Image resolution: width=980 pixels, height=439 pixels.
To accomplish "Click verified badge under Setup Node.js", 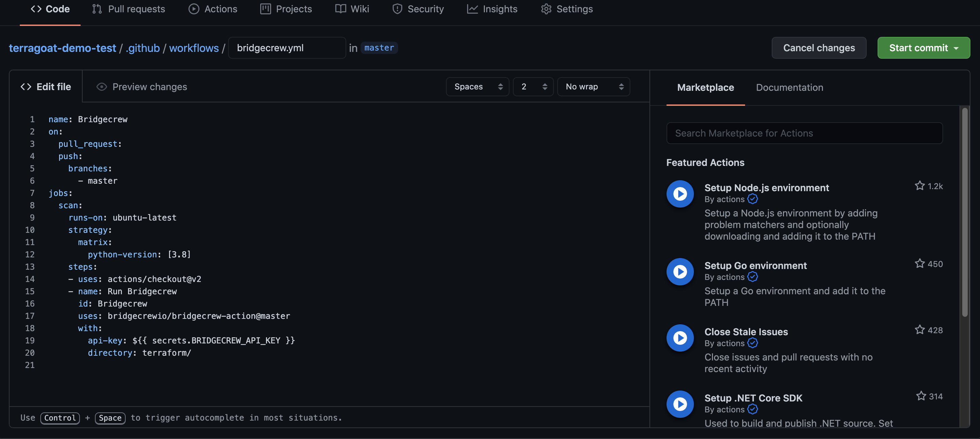I will (x=752, y=199).
